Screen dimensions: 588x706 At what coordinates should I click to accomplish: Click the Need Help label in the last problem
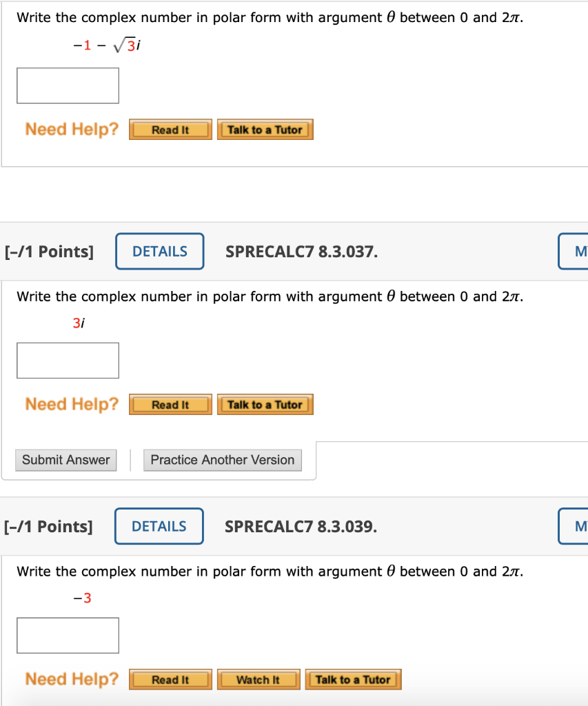[70, 679]
